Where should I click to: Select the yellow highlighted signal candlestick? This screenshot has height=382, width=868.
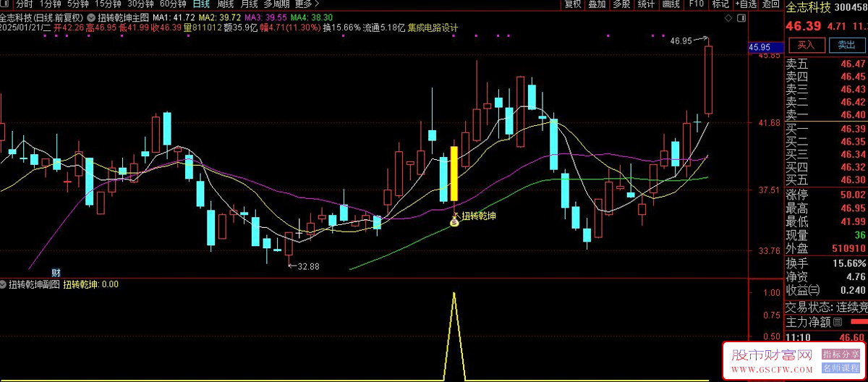tap(454, 174)
